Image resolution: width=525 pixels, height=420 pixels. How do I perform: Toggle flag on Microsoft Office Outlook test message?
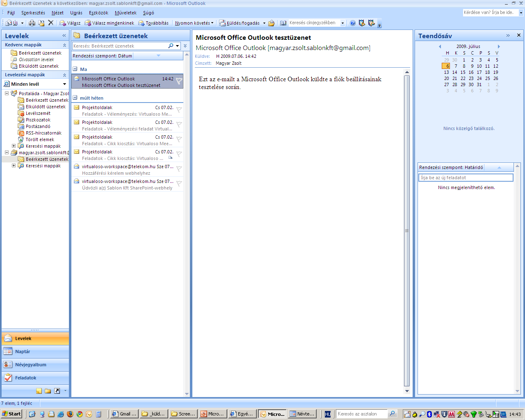pos(179,81)
